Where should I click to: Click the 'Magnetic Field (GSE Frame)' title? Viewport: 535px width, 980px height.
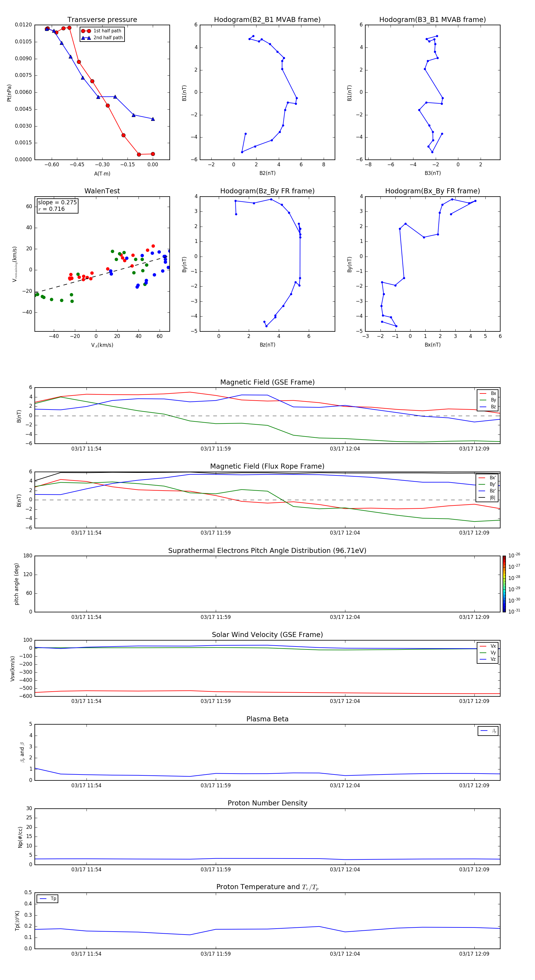pos(267,382)
